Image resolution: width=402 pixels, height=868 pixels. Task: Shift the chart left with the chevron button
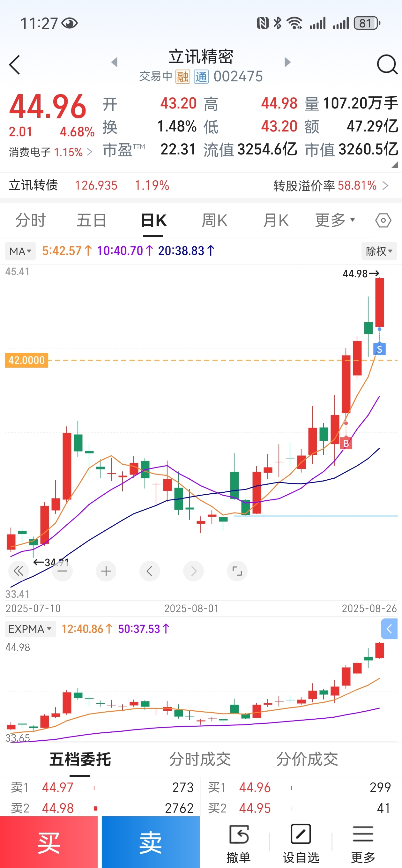click(150, 571)
